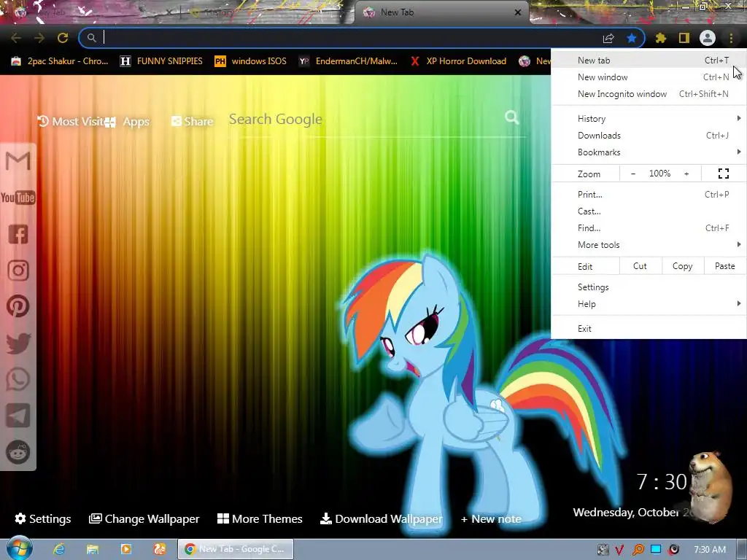
Task: Expand the More tools submenu
Action: [x=649, y=245]
